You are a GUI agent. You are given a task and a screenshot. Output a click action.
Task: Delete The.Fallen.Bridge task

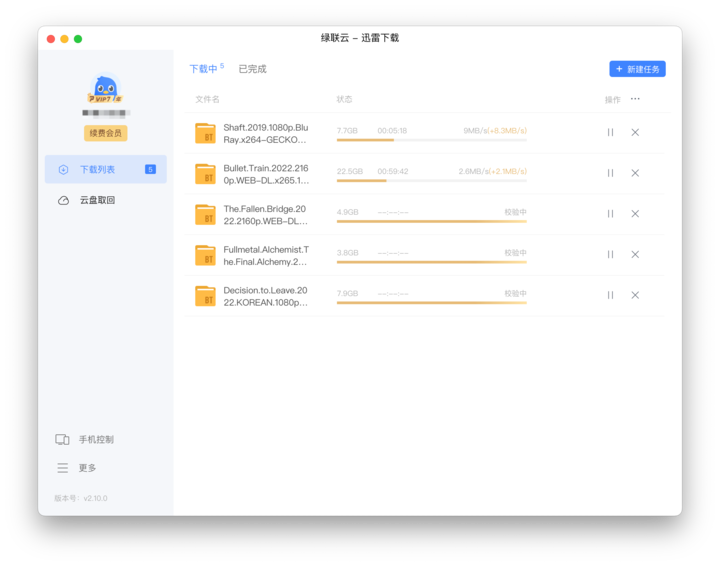635,213
